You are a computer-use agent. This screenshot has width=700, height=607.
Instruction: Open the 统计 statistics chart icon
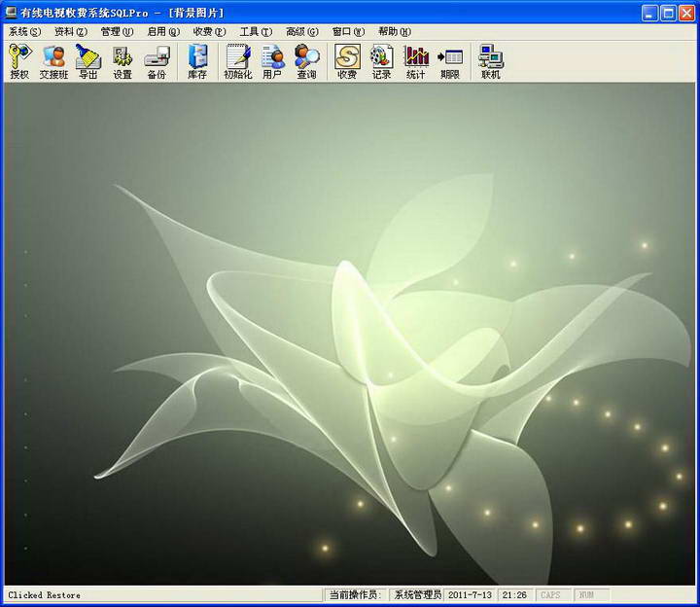click(416, 61)
